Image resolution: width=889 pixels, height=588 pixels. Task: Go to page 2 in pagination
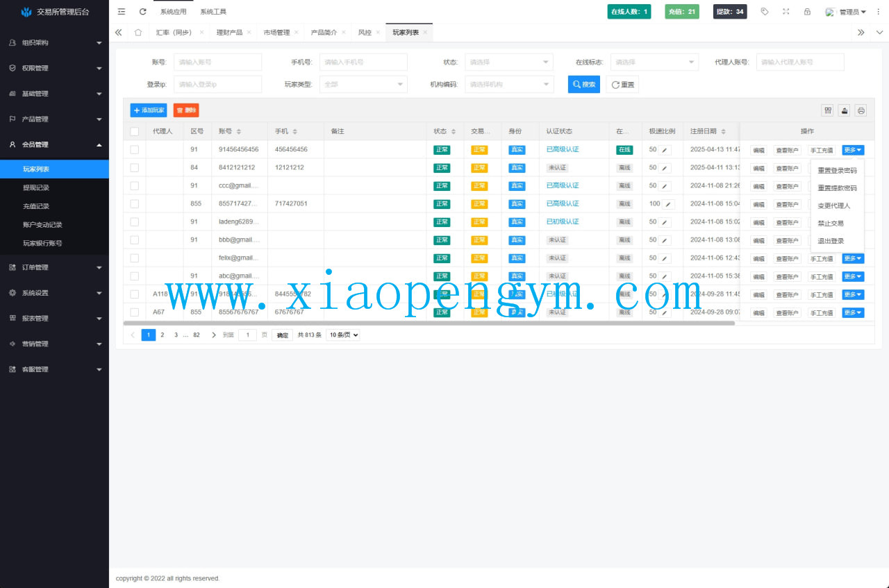tap(163, 335)
